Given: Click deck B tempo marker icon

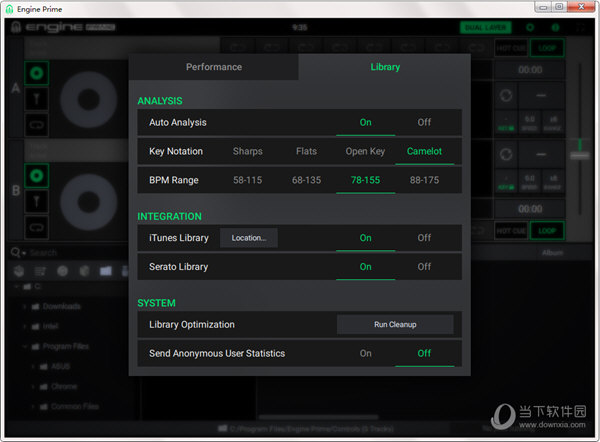Looking at the screenshot, I should pos(37,201).
